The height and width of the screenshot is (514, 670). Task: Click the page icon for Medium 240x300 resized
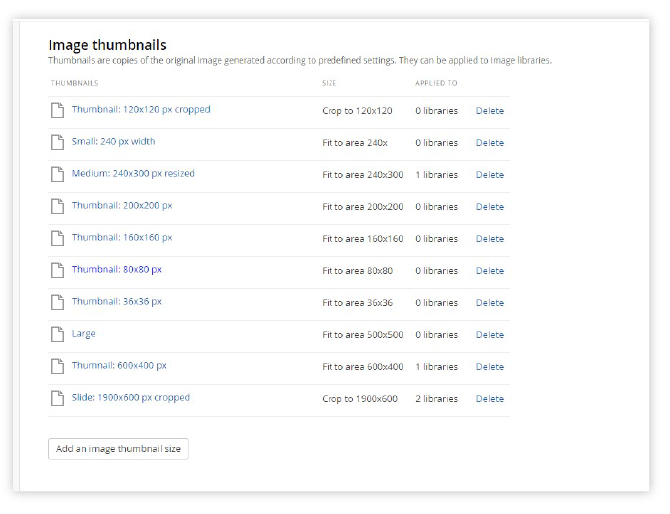click(x=56, y=174)
